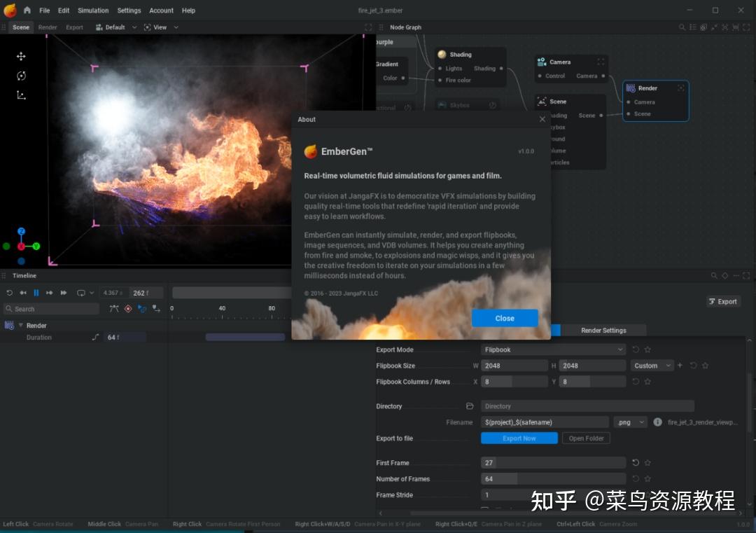This screenshot has width=756, height=533.
Task: Click the Export Now button
Action: [519, 438]
